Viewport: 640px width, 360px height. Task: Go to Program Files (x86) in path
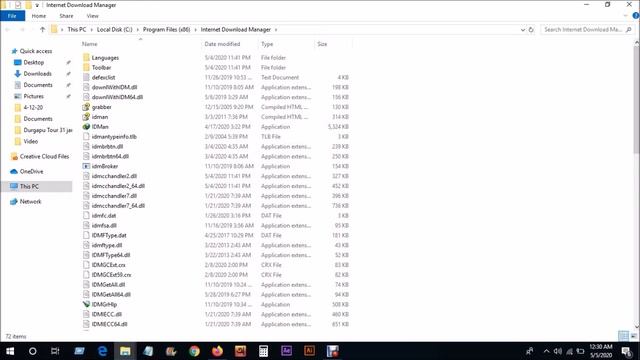(x=167, y=29)
